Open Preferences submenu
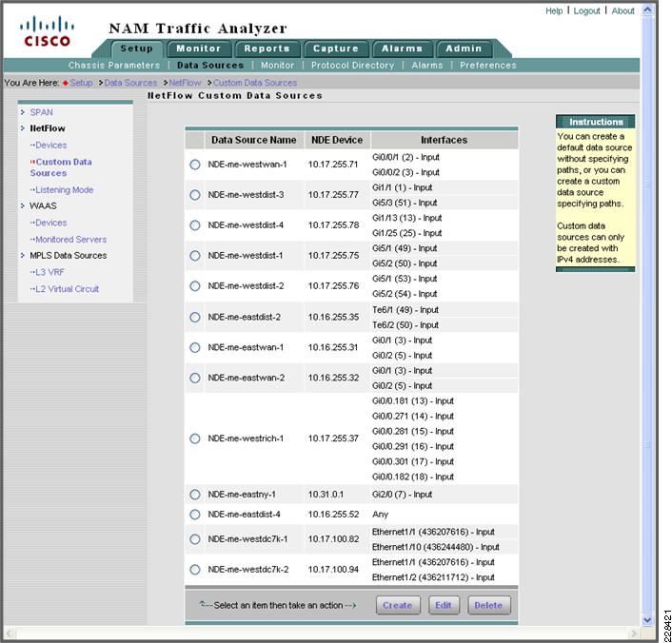Screen dimensions: 672x643 point(488,66)
